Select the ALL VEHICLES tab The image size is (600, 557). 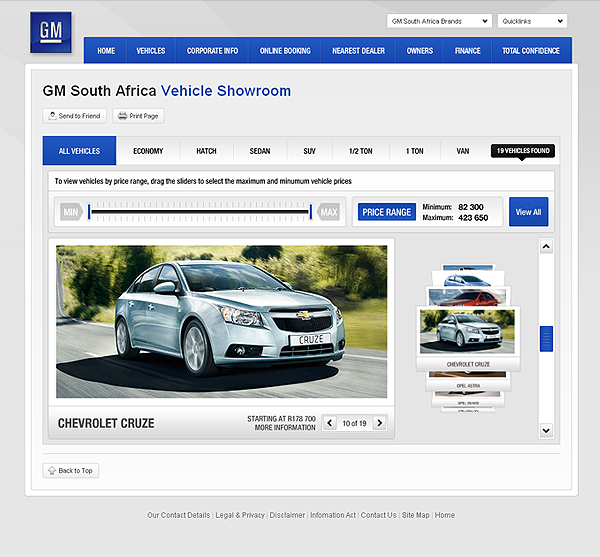coord(79,151)
